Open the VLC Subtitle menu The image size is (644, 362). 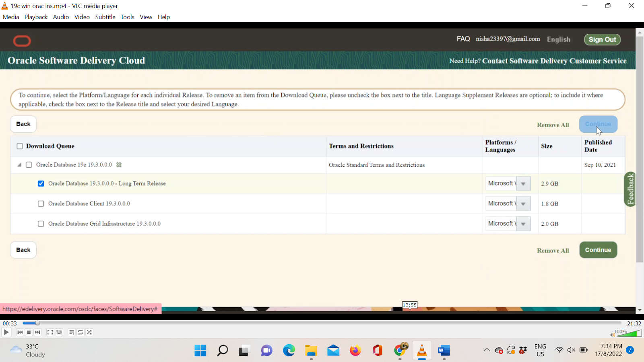tap(105, 17)
